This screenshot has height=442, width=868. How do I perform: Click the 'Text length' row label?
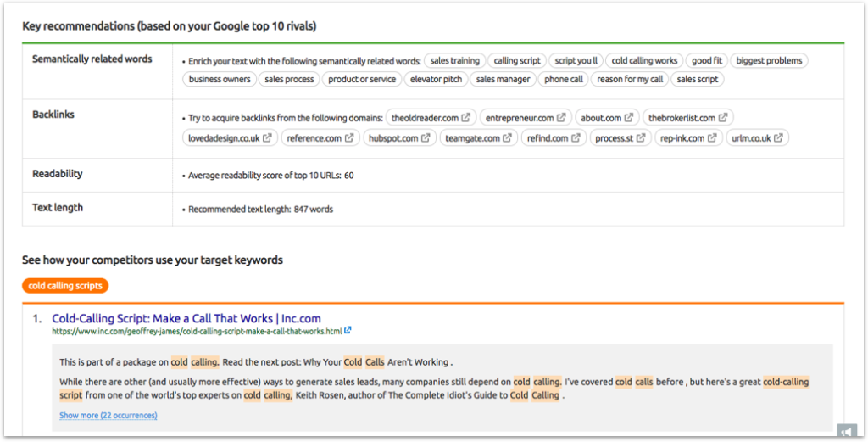point(58,207)
